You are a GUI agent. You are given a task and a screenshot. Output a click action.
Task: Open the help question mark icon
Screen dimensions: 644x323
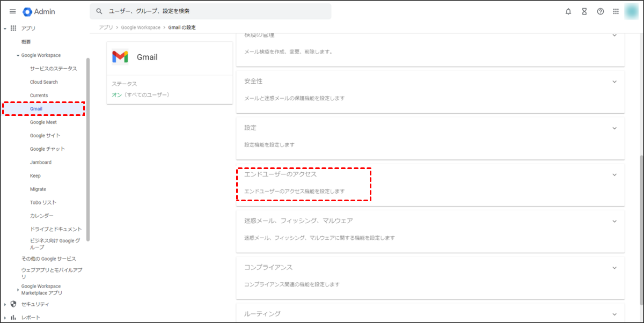coord(601,11)
